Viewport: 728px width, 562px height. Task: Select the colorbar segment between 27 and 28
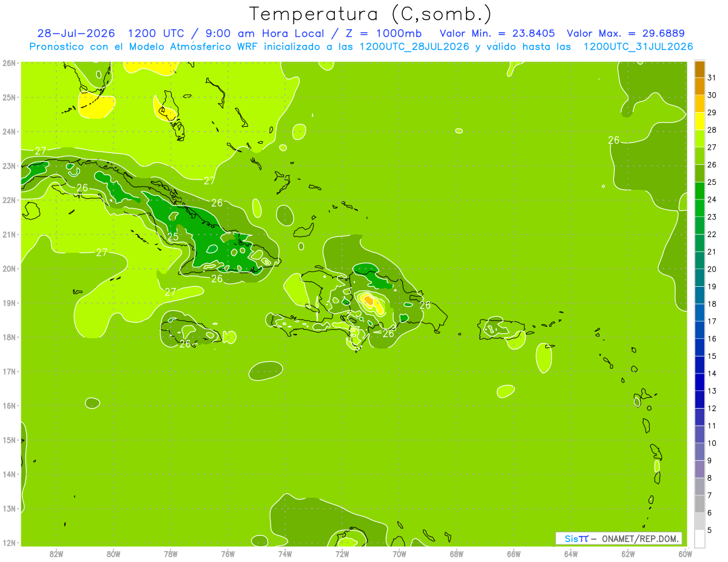point(699,138)
